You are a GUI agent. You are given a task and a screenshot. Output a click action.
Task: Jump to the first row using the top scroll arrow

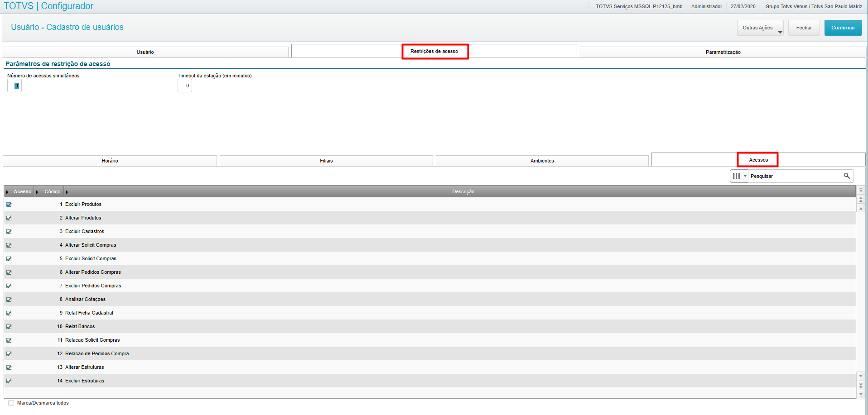[861, 191]
